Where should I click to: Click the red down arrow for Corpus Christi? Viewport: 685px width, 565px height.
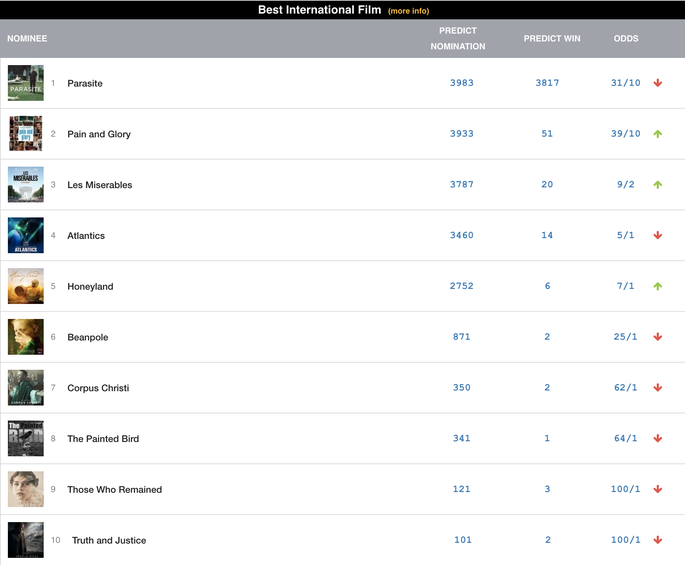[657, 388]
